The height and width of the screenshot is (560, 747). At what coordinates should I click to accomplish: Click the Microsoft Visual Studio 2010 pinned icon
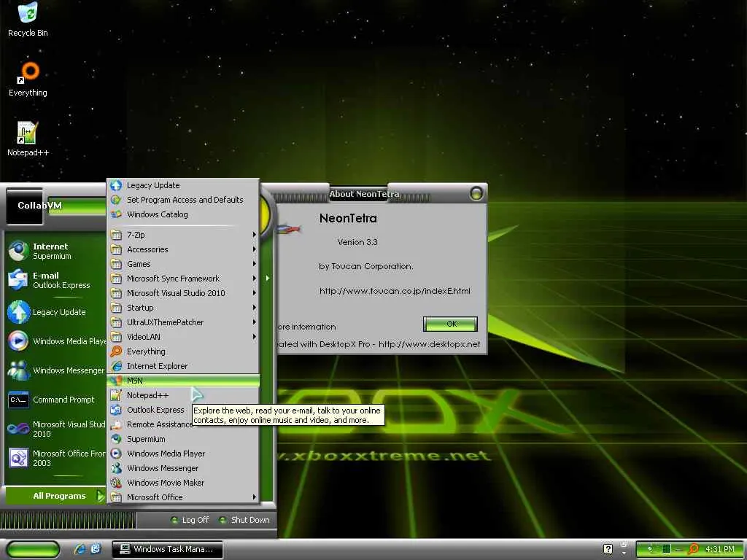pos(18,429)
